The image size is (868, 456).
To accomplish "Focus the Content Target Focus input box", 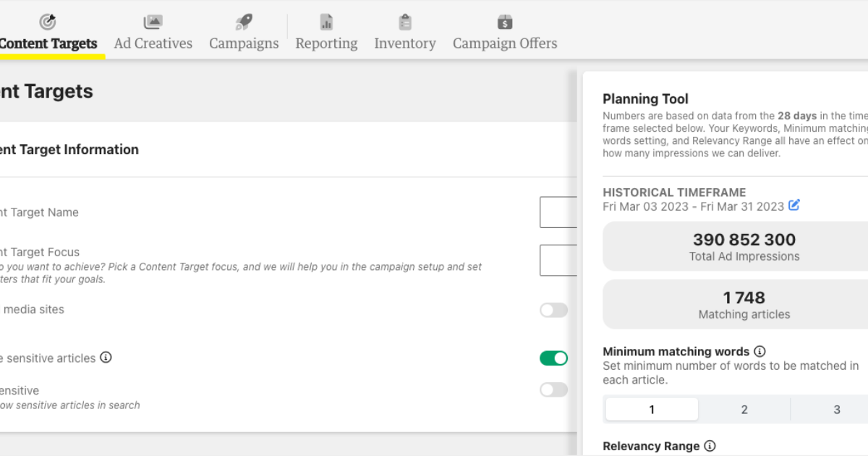I will tap(561, 260).
